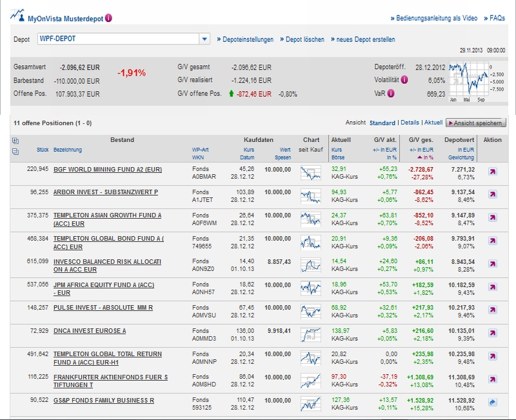Click the Depot löschen link

[x=302, y=39]
